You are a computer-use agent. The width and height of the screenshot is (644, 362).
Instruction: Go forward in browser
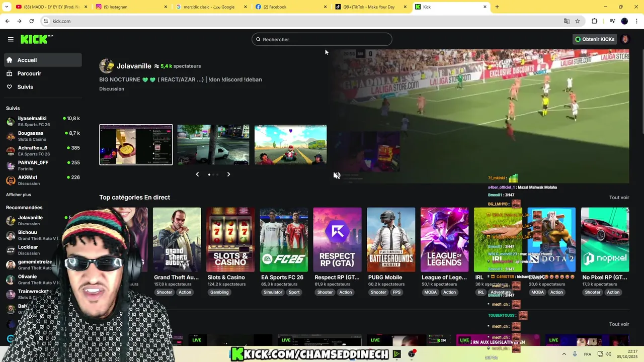tap(19, 21)
